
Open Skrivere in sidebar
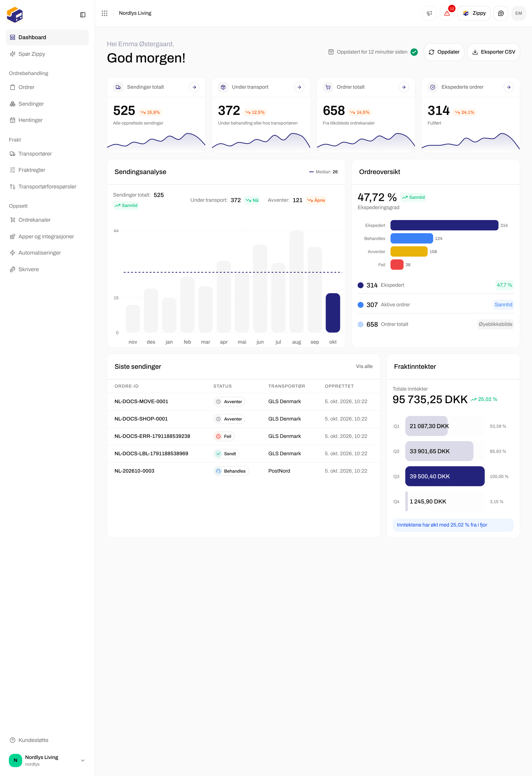(x=47, y=269)
